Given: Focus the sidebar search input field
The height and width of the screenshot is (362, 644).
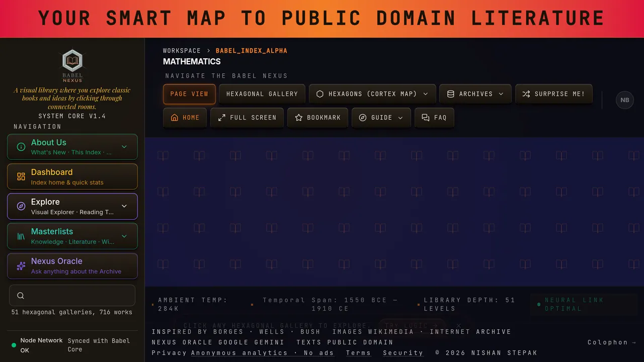Looking at the screenshot, I should pos(72,296).
